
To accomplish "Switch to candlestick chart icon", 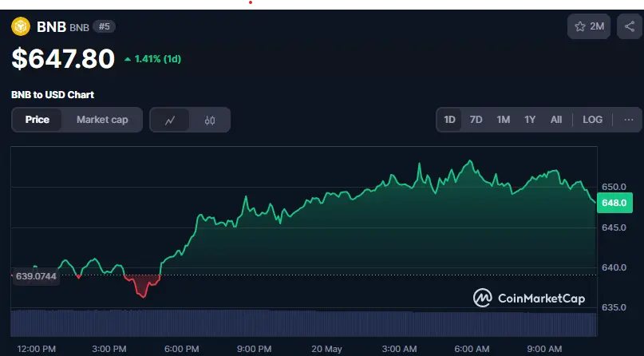I will pyautogui.click(x=210, y=121).
